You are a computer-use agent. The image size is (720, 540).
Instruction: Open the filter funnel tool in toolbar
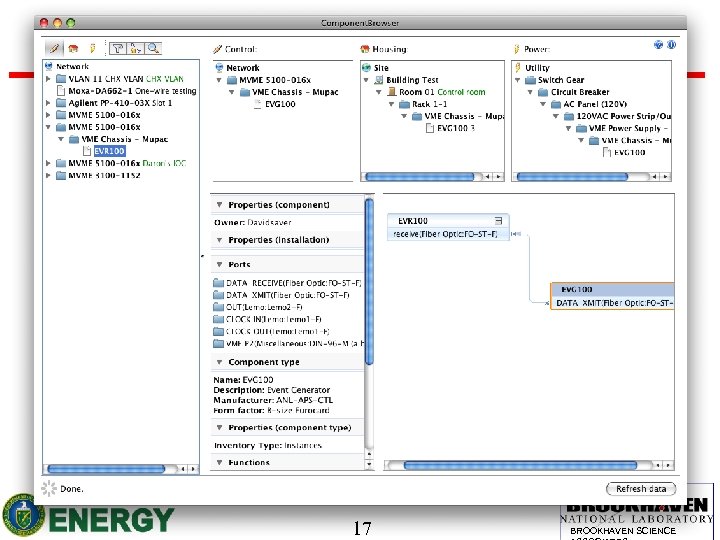click(118, 48)
